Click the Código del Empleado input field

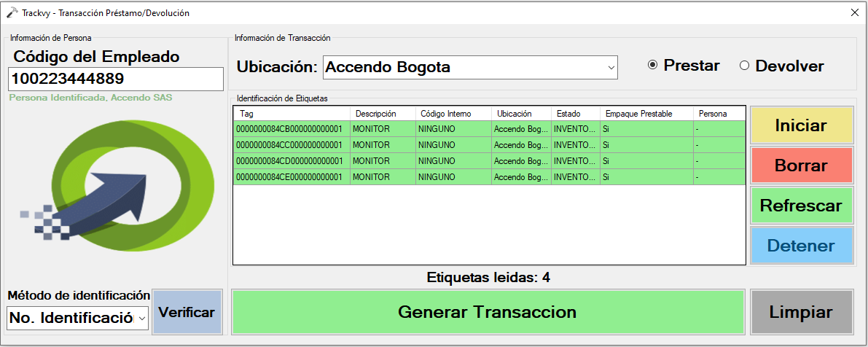coord(116,79)
